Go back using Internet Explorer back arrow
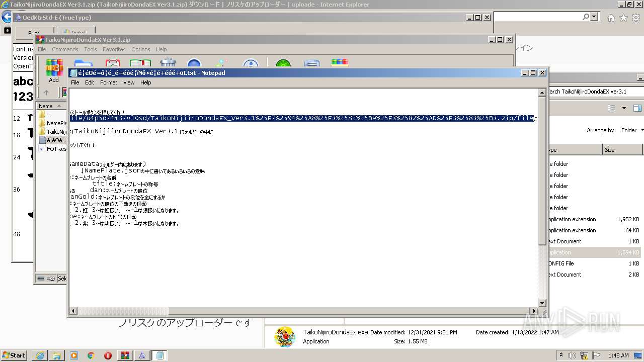The width and height of the screenshot is (644, 362). 7,17
